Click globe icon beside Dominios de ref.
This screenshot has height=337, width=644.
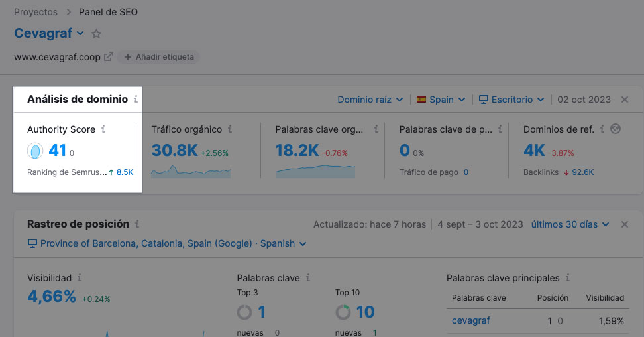(x=616, y=129)
